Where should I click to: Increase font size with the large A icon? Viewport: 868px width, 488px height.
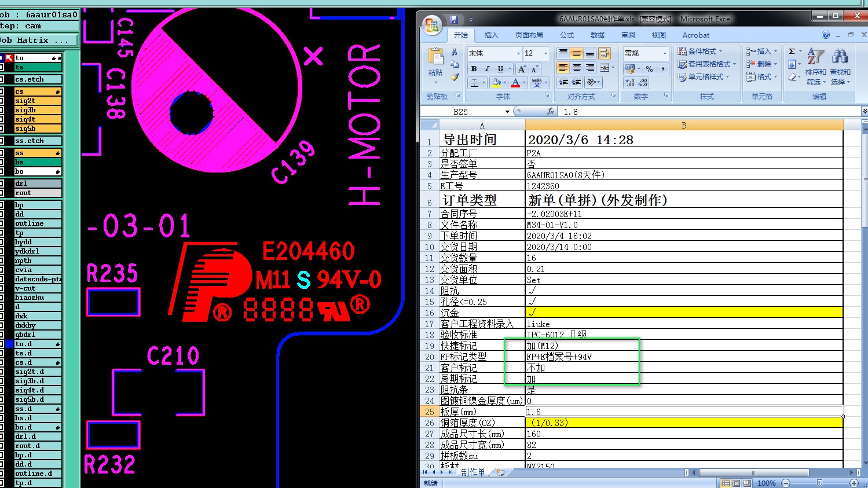pyautogui.click(x=522, y=69)
